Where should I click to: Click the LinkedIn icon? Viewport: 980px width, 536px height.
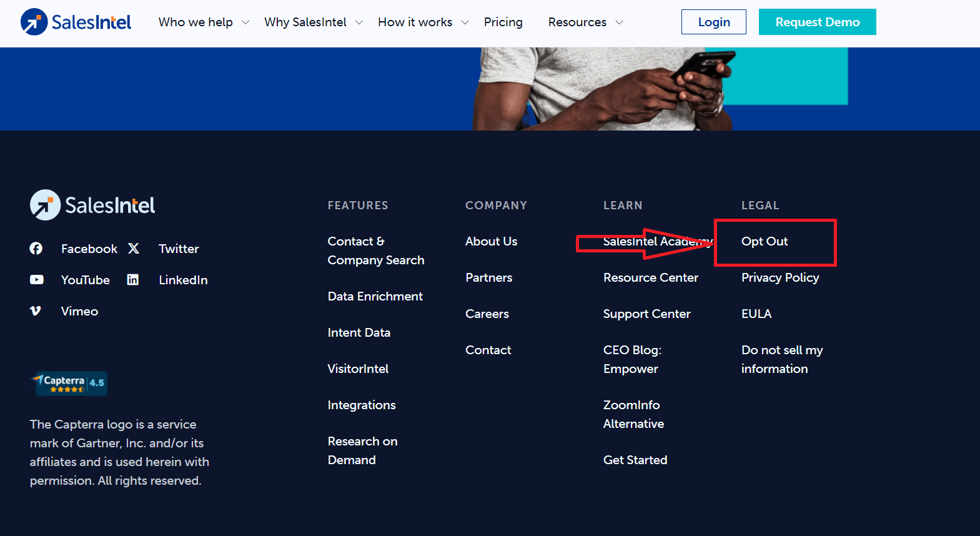[x=132, y=280]
